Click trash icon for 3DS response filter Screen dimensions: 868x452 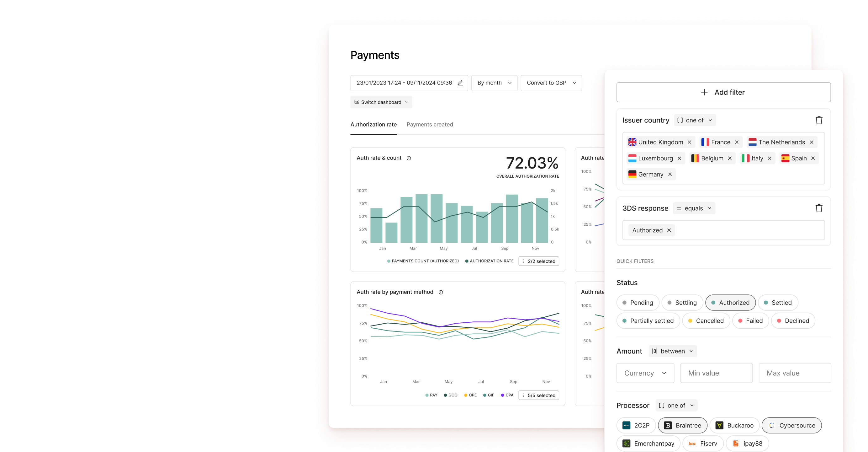[x=819, y=208]
